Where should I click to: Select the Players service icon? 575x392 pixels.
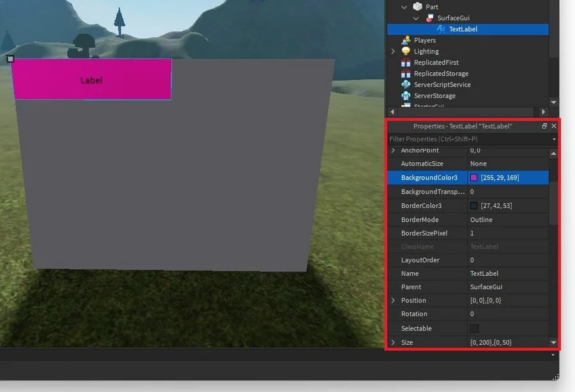[x=406, y=40]
